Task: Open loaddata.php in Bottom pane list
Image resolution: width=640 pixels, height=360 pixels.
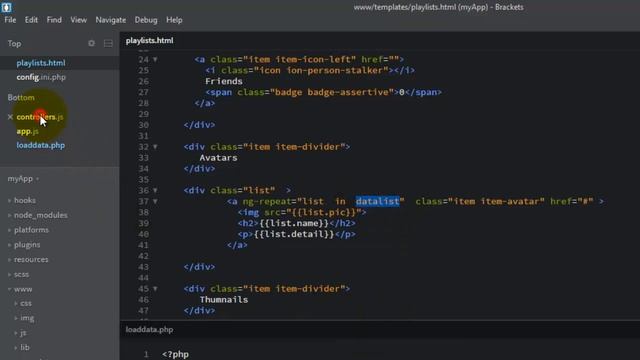Action: [40, 145]
